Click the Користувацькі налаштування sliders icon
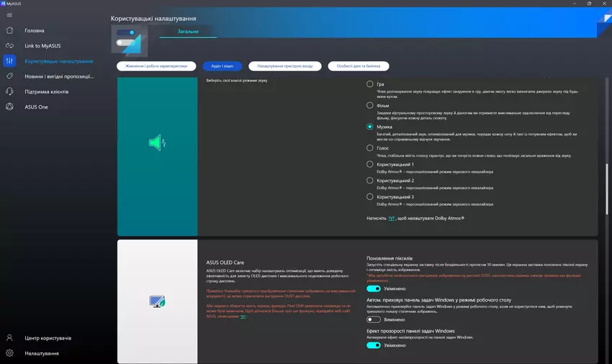Image resolution: width=612 pixels, height=364 pixels. point(9,61)
